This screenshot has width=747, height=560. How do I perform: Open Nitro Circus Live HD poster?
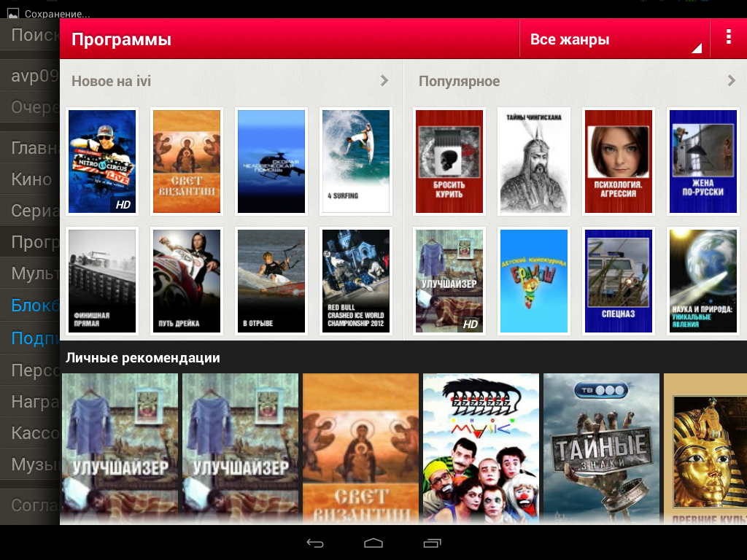[x=102, y=161]
